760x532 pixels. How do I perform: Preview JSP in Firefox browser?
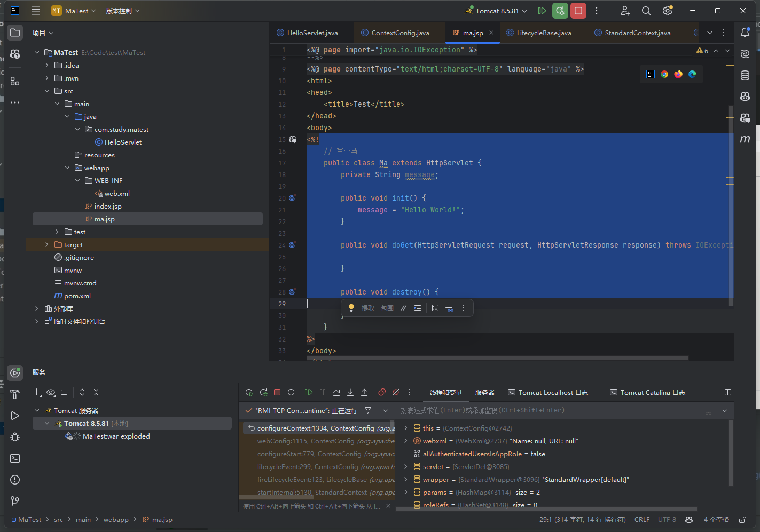coord(678,74)
